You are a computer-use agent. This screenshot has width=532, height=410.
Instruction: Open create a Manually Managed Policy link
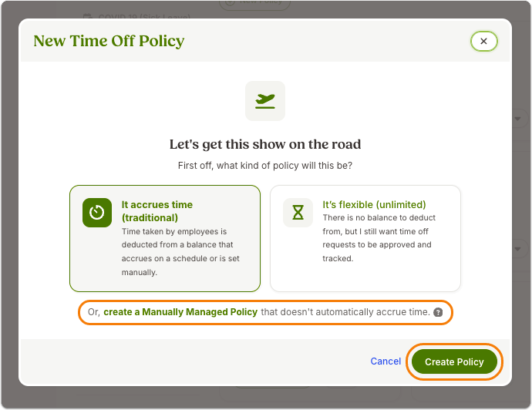click(x=180, y=312)
